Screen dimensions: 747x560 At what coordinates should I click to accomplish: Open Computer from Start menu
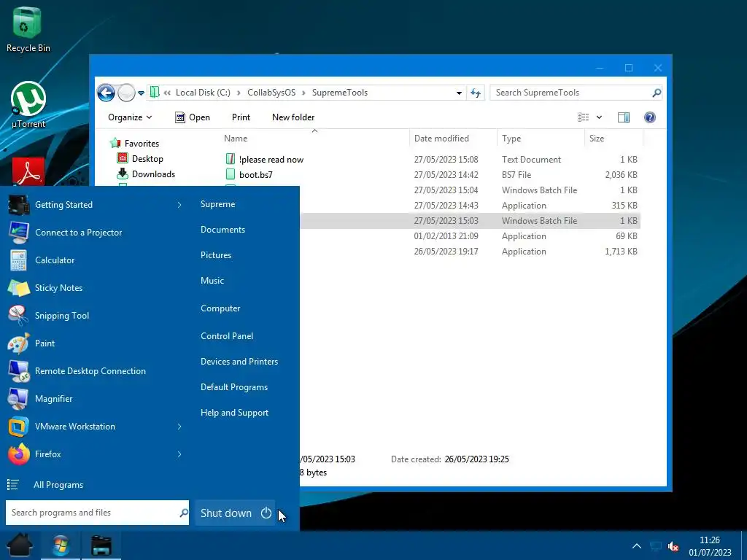(220, 308)
